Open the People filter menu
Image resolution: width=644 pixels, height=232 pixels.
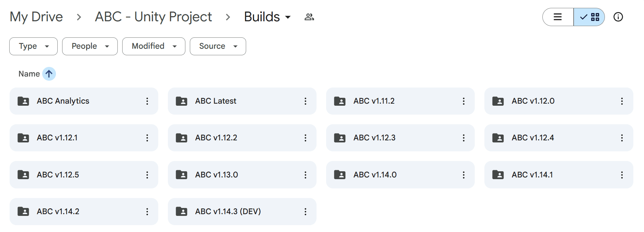[x=90, y=46]
